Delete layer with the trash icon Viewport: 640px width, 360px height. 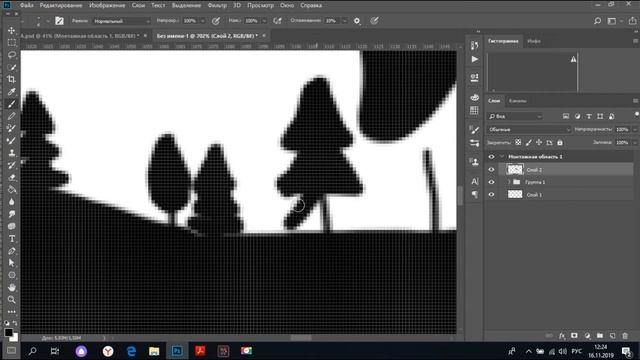click(625, 336)
